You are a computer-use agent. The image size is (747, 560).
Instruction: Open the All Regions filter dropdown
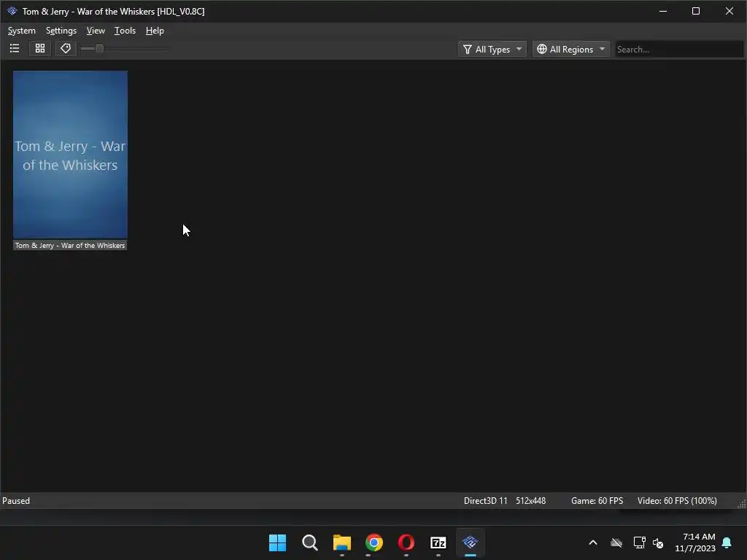(x=570, y=49)
